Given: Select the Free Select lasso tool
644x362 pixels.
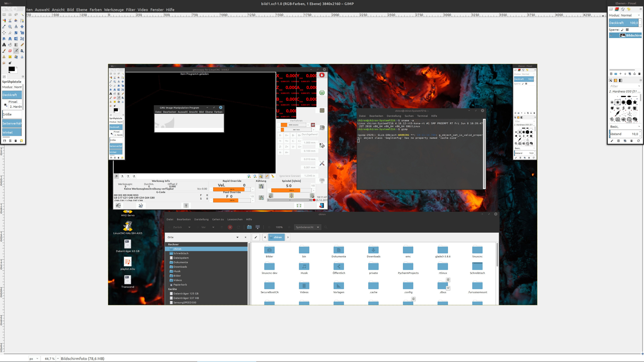Looking at the screenshot, I should (x=16, y=15).
